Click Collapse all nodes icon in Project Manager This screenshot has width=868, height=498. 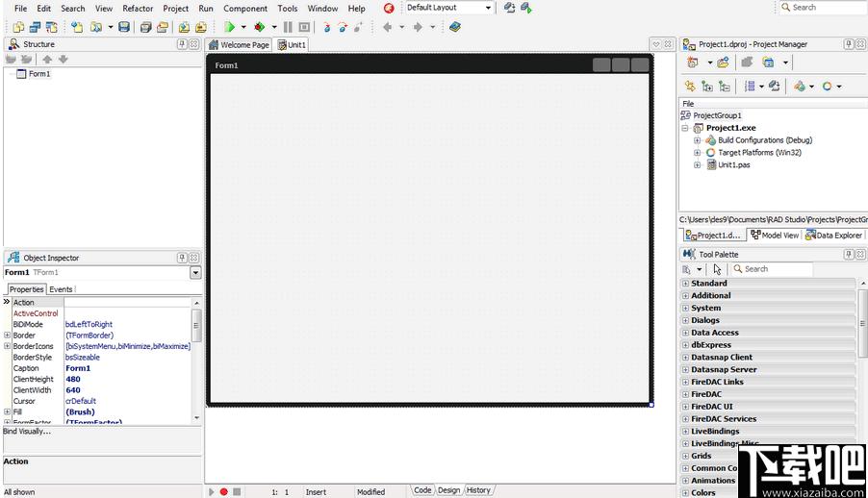point(724,87)
